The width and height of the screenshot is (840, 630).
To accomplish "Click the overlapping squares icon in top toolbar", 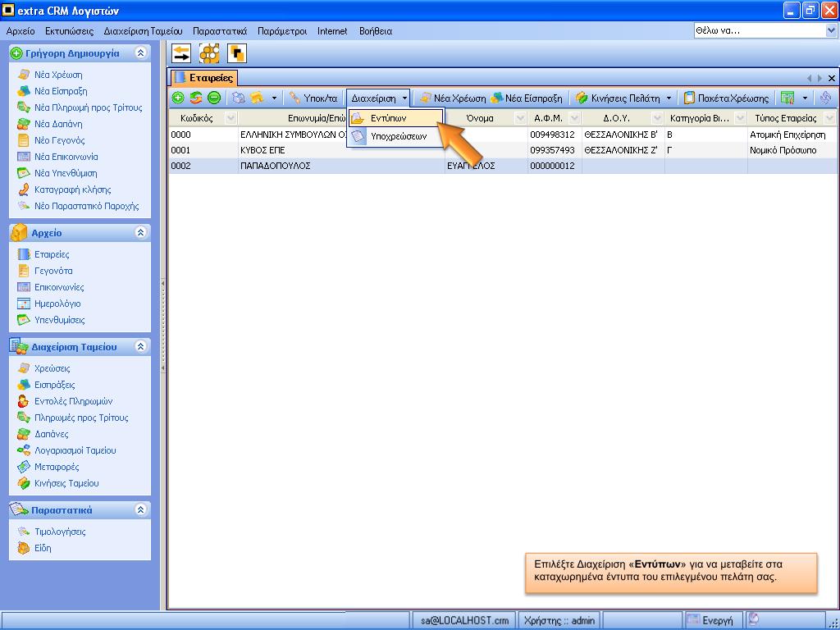I will click(x=237, y=53).
